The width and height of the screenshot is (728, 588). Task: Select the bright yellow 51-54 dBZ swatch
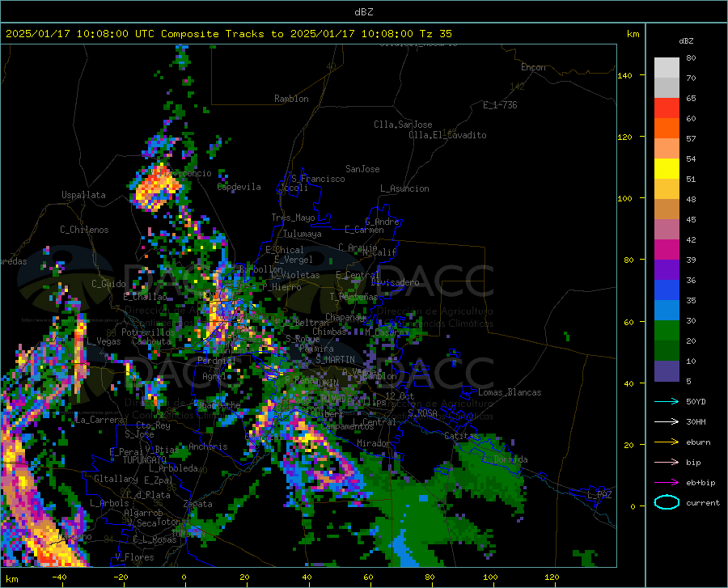(x=667, y=169)
